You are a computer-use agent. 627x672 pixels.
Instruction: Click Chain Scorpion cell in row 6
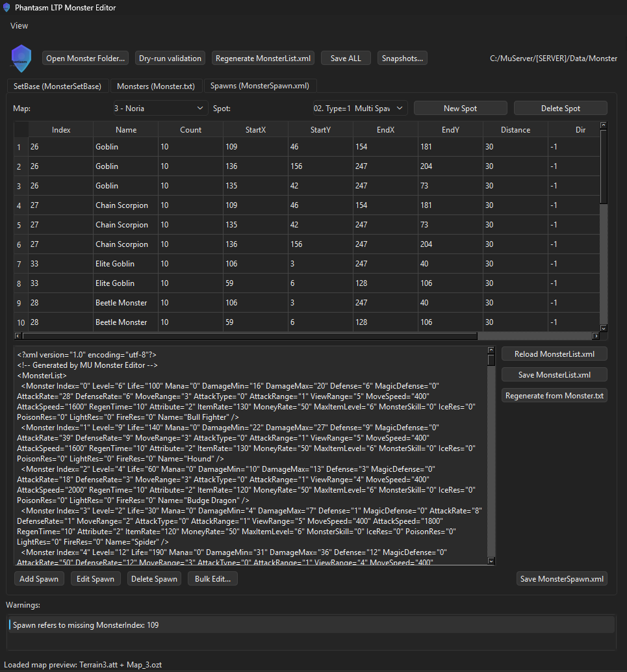click(x=126, y=244)
